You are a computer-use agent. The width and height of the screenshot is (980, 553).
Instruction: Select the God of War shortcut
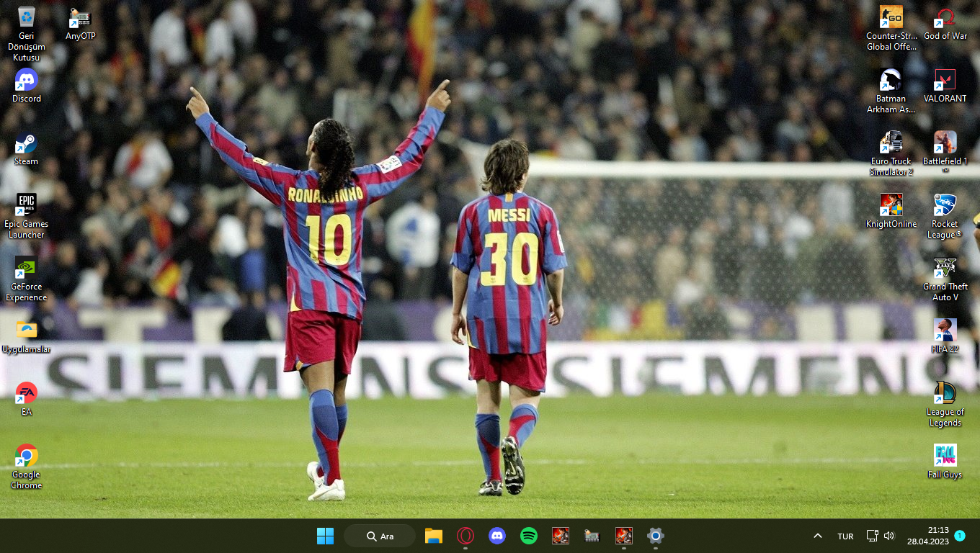point(945,23)
